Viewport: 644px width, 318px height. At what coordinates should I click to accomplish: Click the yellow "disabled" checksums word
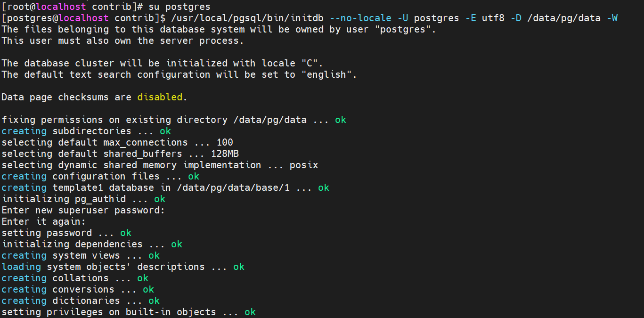pos(160,97)
